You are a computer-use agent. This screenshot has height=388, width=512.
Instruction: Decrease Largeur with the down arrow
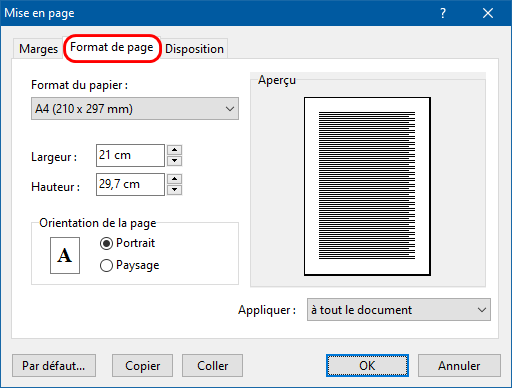pos(174,161)
